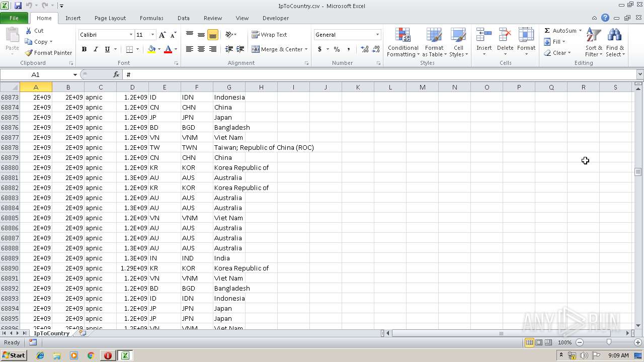Open the File tab
Screen dimensions: 644x362
point(14,18)
